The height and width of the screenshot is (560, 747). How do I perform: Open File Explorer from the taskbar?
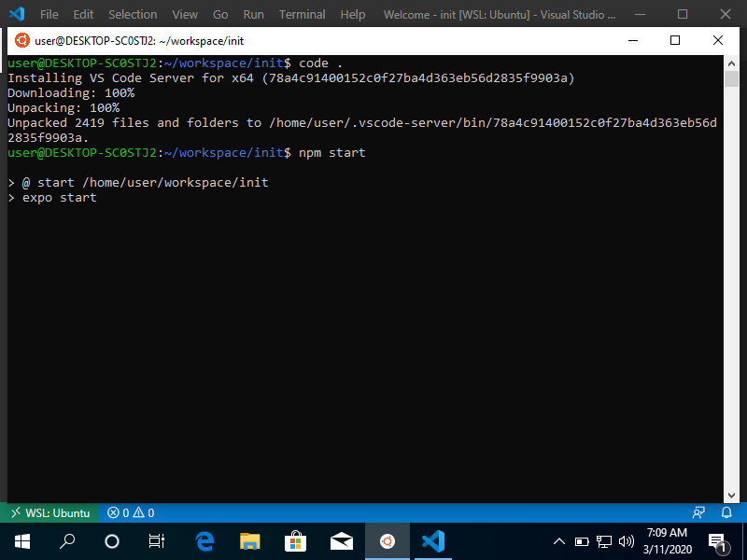(250, 541)
